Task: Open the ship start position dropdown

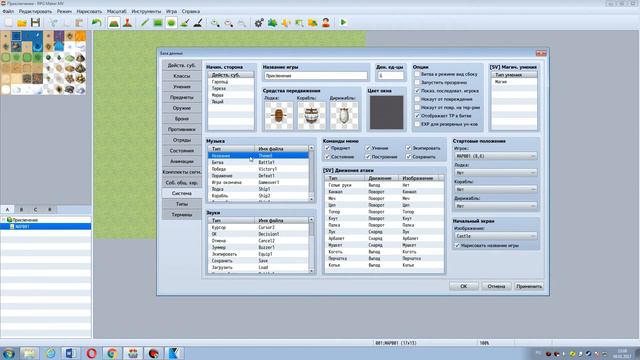Action: (496, 190)
